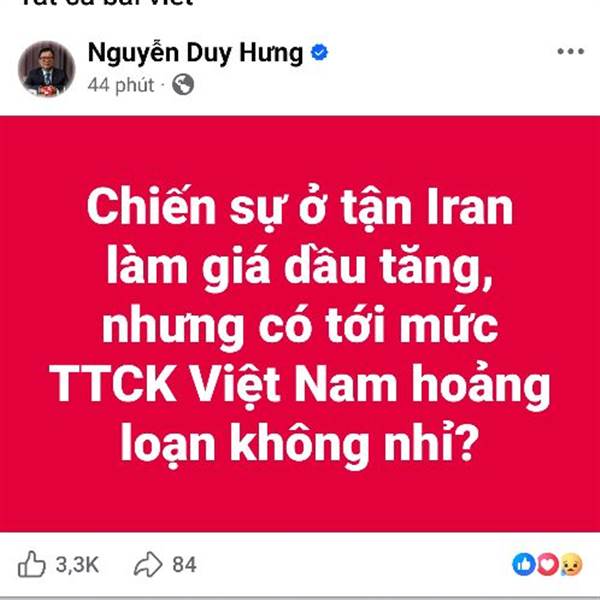Click the 'làm giá dầu tăng,' text line
This screenshot has width=600, height=600.
pos(299,267)
